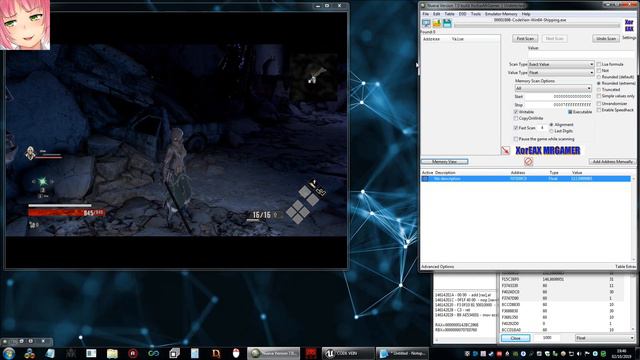Toggle the CopyOnWrite checkbox
This screenshot has height=360, width=640.
(516, 118)
